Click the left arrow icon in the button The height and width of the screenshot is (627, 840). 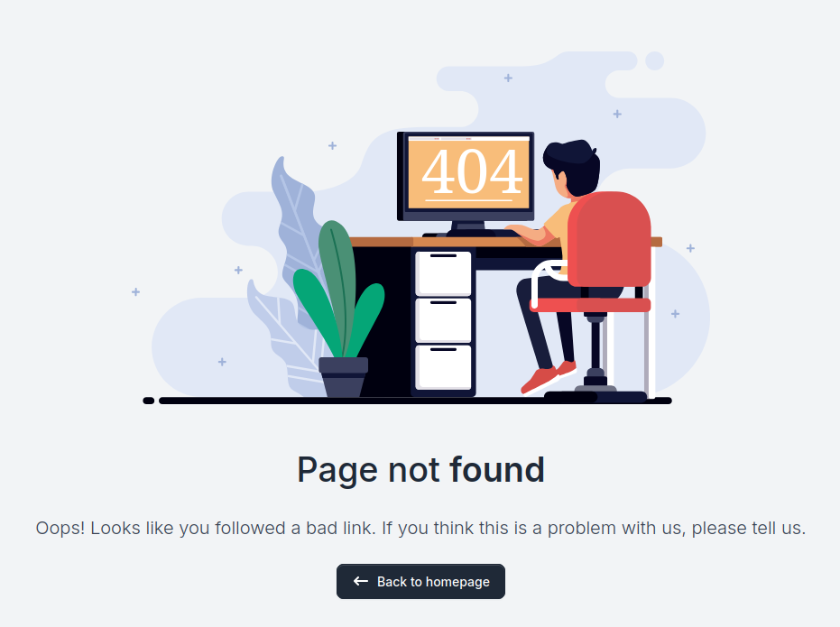[361, 581]
